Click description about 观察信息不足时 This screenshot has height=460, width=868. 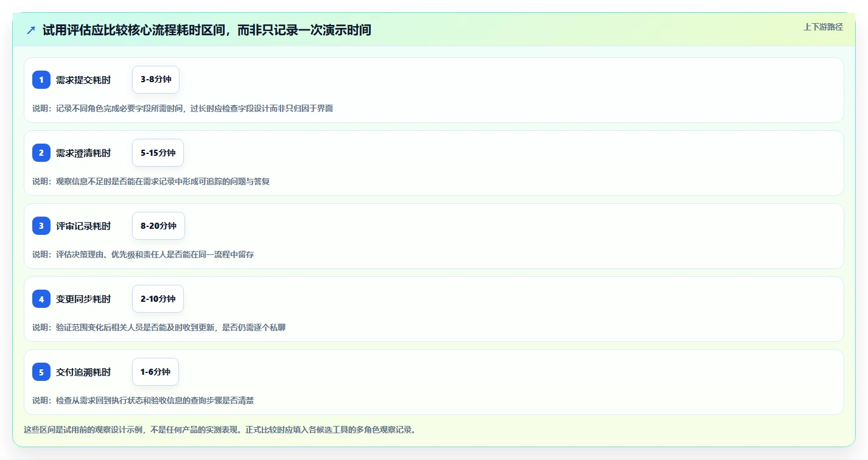coord(151,181)
